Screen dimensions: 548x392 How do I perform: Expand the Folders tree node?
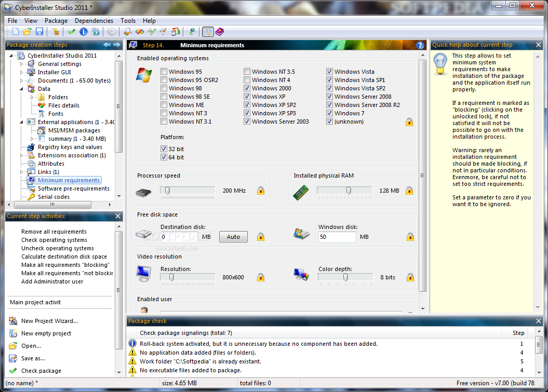tap(32, 97)
